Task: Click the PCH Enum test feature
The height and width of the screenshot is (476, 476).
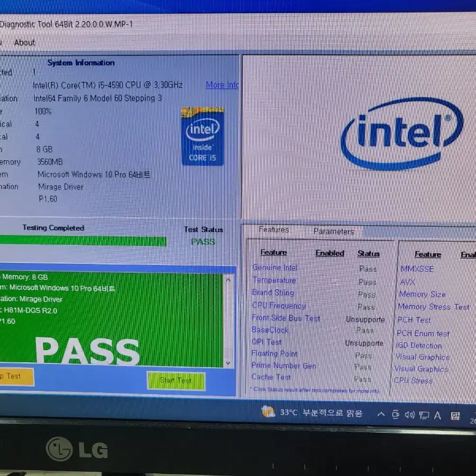Action: (x=423, y=333)
